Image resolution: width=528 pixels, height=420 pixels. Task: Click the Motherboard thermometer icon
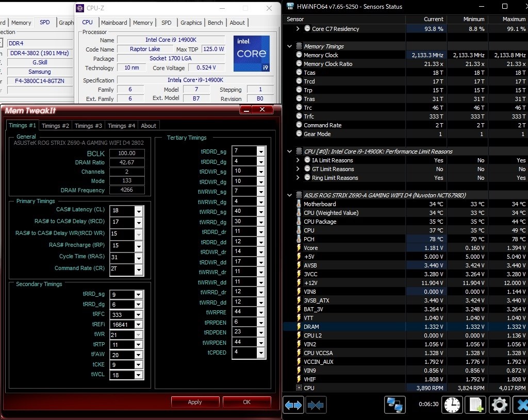coord(299,204)
